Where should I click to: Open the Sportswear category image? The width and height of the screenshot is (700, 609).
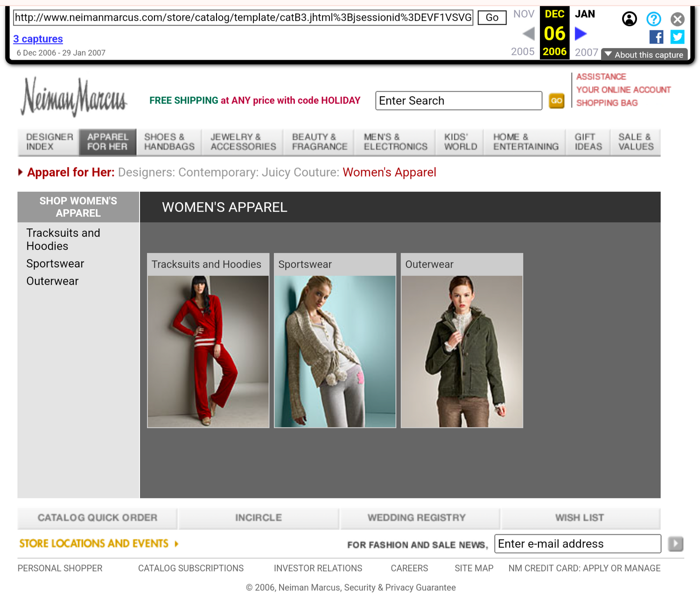point(335,352)
